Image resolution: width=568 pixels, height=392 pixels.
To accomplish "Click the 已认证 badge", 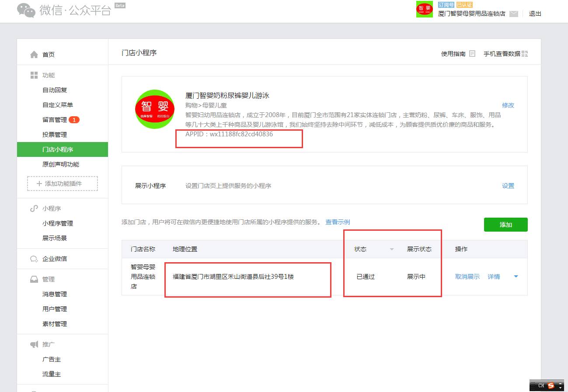I will click(x=464, y=5).
